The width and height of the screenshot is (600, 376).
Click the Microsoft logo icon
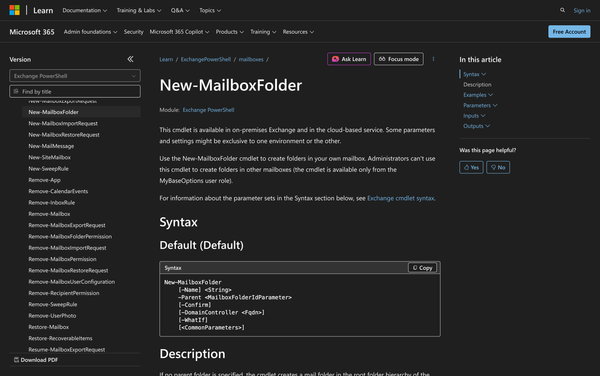click(x=15, y=10)
